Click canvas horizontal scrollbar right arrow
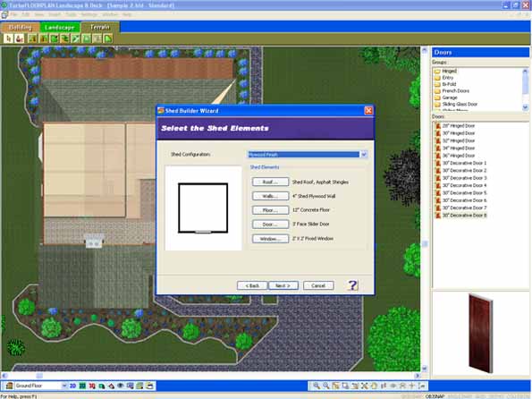 [x=418, y=375]
